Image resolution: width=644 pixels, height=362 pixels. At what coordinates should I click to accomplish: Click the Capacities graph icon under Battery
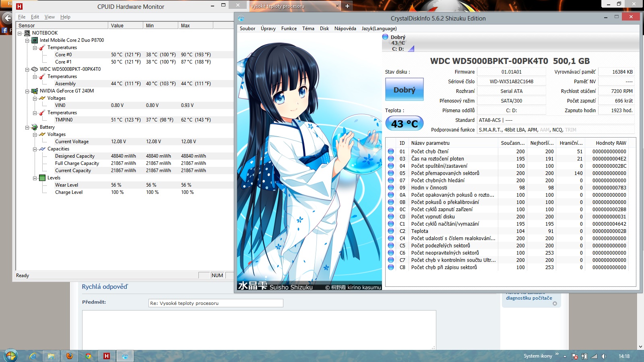(42, 149)
